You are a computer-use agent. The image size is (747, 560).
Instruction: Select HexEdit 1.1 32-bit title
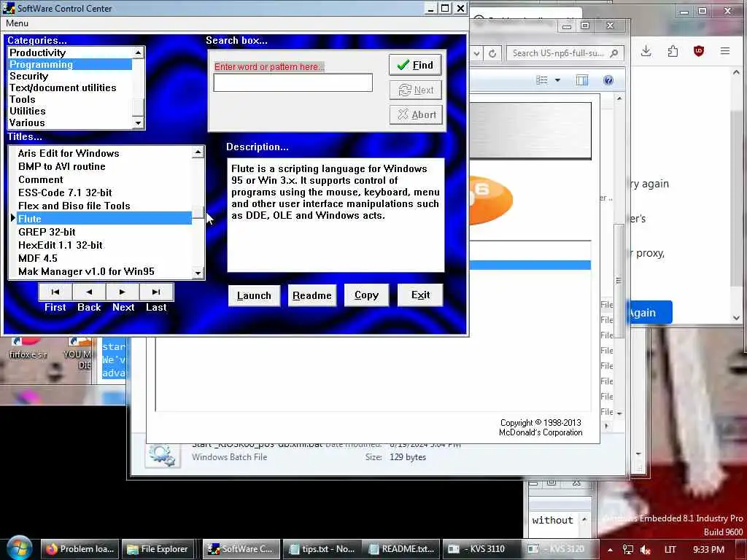point(104,245)
